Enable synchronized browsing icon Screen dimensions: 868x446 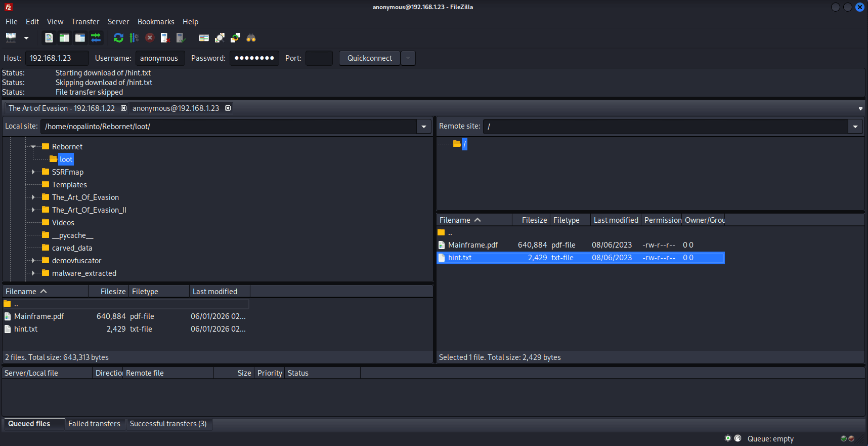pyautogui.click(x=235, y=37)
